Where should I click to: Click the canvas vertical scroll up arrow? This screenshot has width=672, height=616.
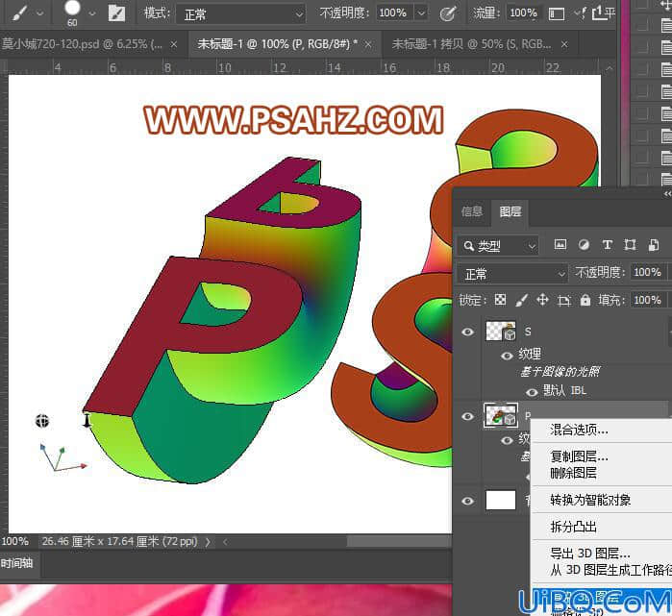tap(609, 68)
